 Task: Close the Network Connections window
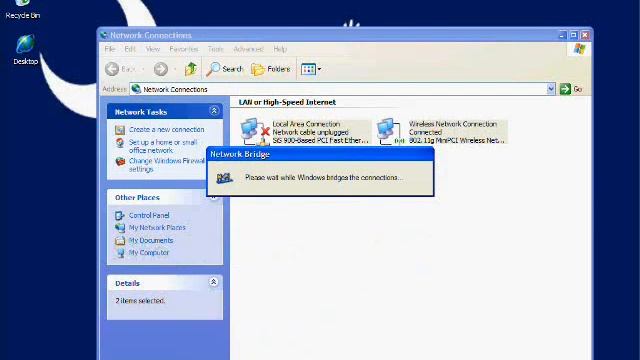[x=585, y=35]
